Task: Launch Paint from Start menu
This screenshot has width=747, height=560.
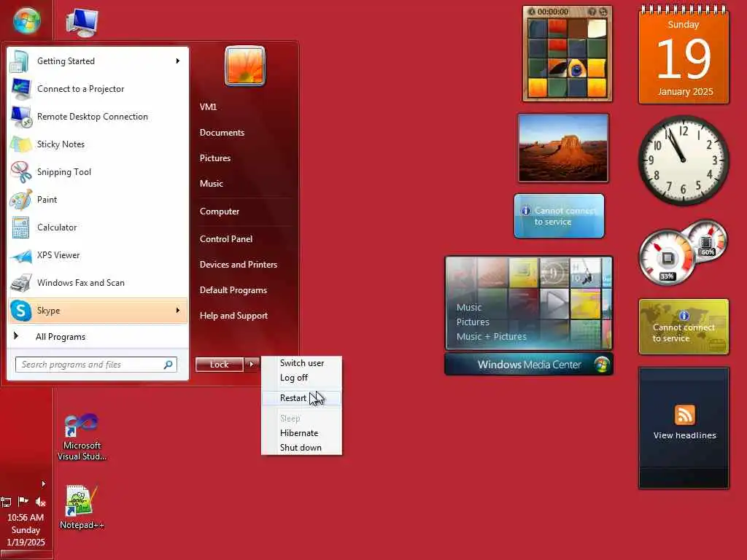Action: click(98, 200)
